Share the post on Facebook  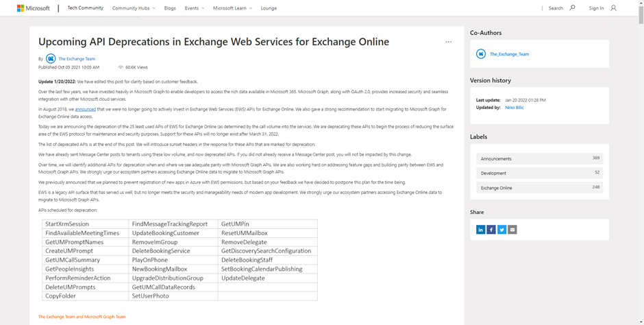click(x=491, y=230)
